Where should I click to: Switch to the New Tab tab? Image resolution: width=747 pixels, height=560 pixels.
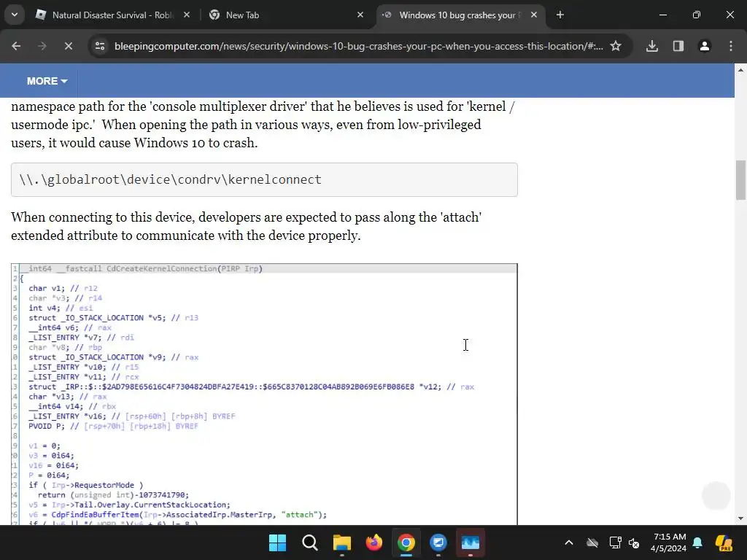tap(286, 15)
